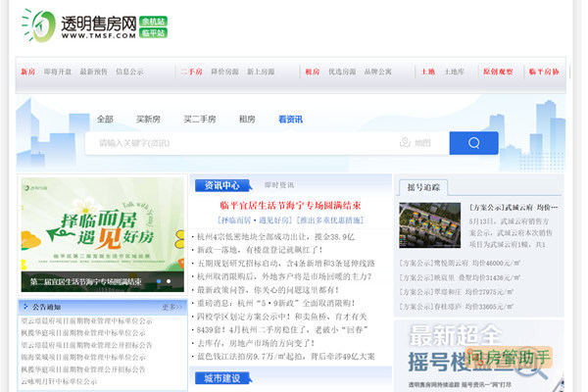This screenshot has height=392, width=588.
Task: Open 品牌公寓 navigation link
Action: [377, 72]
